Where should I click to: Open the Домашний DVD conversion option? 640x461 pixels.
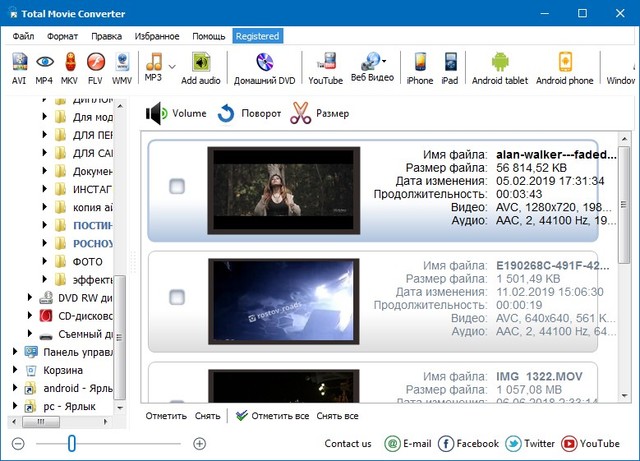(264, 66)
